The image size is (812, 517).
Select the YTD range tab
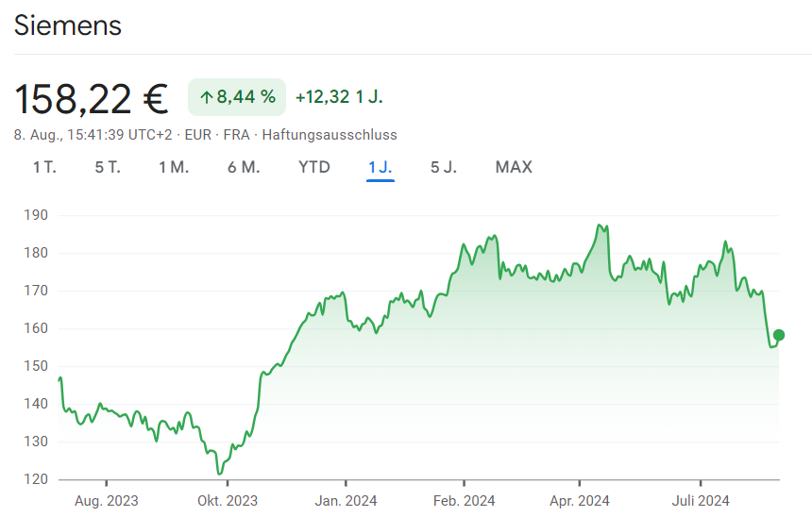coord(314,167)
